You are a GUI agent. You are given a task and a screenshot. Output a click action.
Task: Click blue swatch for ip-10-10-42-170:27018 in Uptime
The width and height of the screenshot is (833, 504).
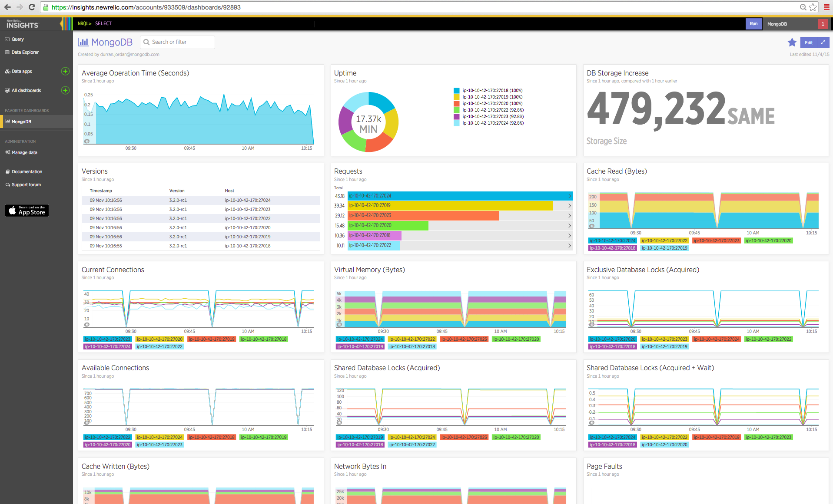[x=456, y=91]
